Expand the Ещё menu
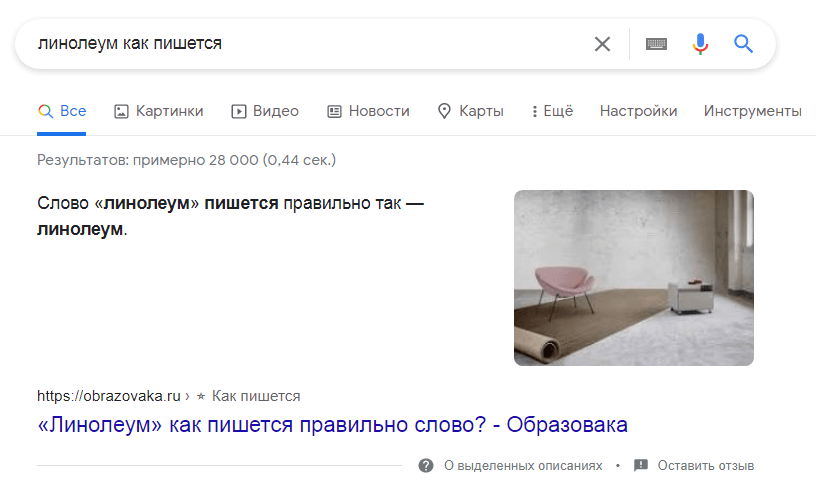The width and height of the screenshot is (816, 494). tap(552, 111)
